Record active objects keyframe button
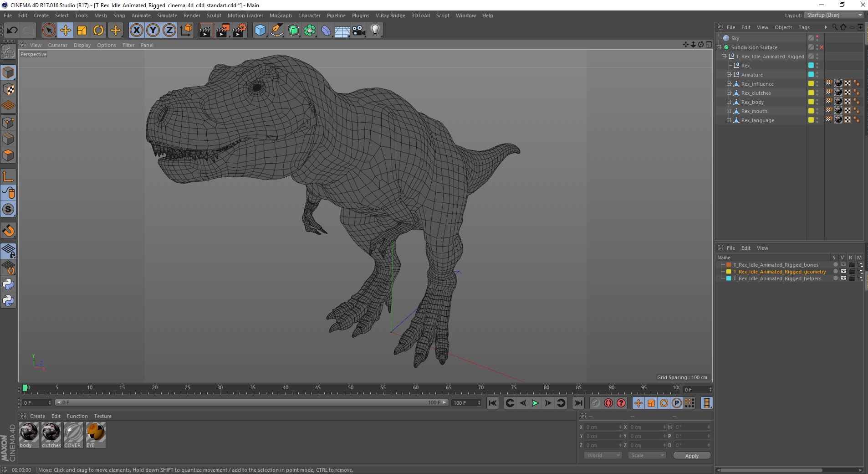 point(596,403)
